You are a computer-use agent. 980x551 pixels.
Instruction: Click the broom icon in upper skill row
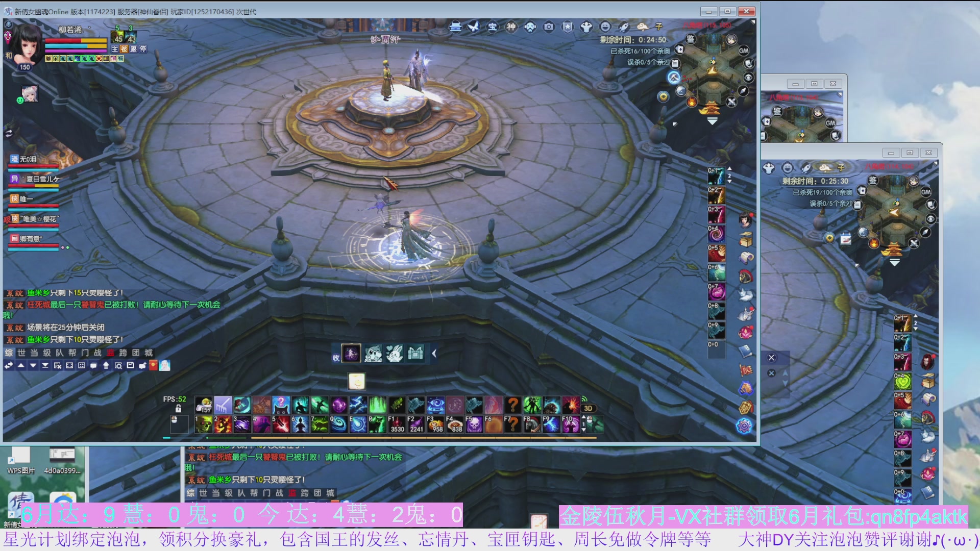pyautogui.click(x=223, y=405)
